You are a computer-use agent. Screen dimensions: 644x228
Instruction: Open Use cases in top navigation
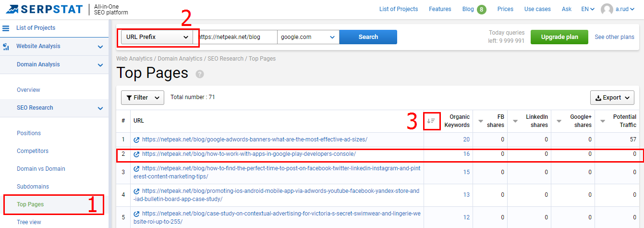(x=537, y=9)
